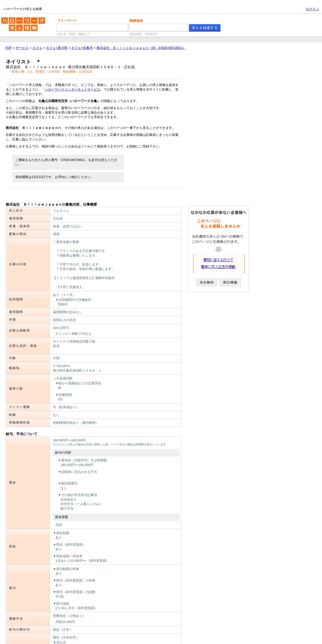The width and height of the screenshot is (322, 644).
Task: Select the 派遣・請負ではない value
Action: click(x=67, y=226)
